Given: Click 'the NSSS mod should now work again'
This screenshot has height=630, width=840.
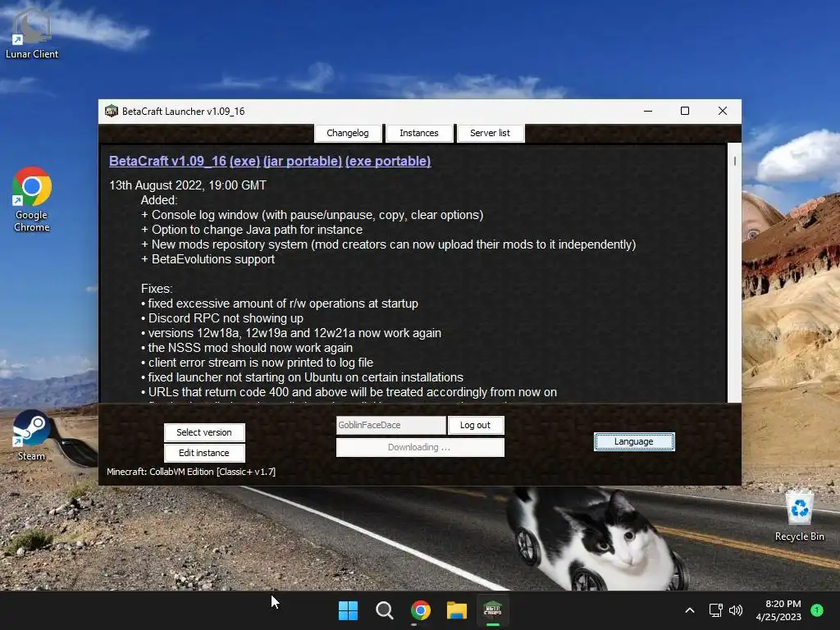Looking at the screenshot, I should coord(247,348).
